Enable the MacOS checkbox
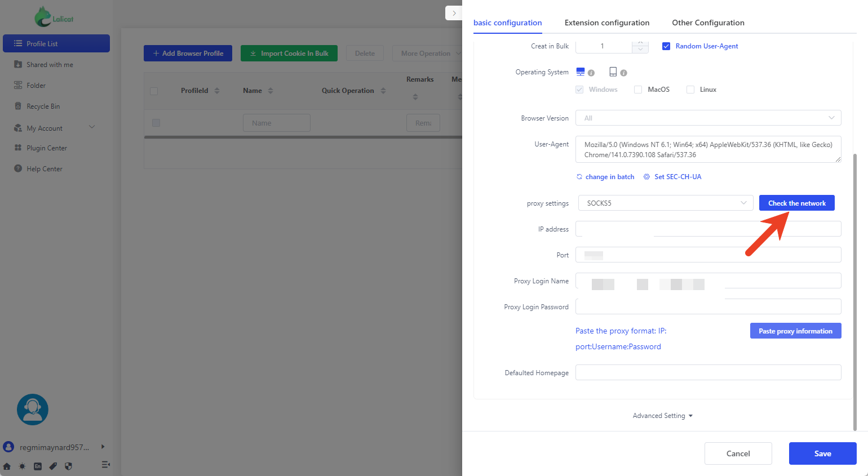 pos(638,90)
